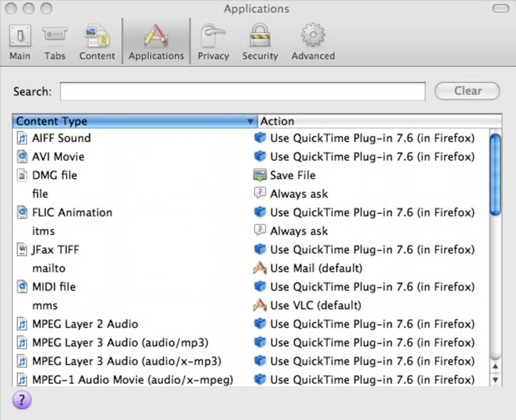Click the toolbar toggle pill in title bar
Screen dimensions: 516x420
[x=501, y=9]
